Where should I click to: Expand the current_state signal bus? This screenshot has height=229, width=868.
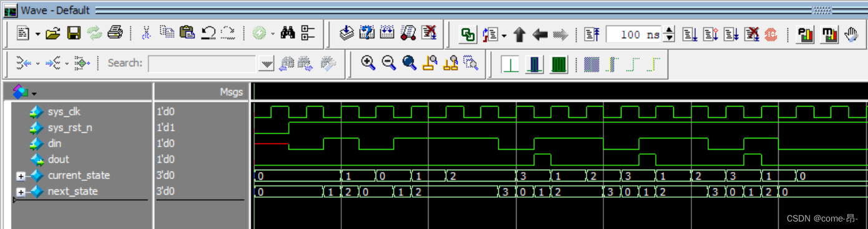[x=21, y=176]
